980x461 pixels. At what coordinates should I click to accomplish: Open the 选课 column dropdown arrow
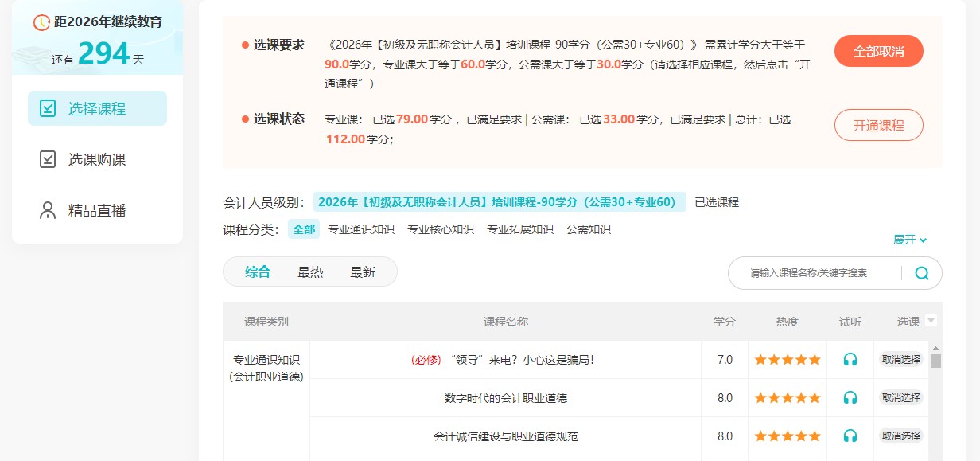pos(931,321)
